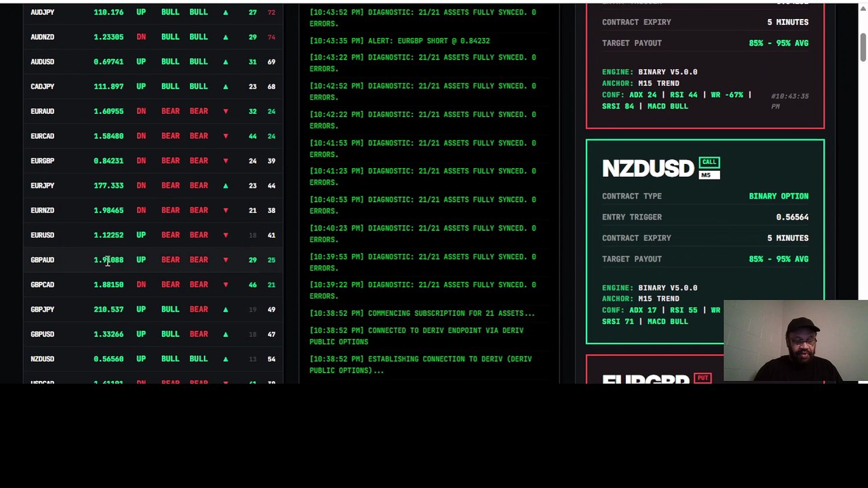The width and height of the screenshot is (868, 488).
Task: Select the GBPUSD pair name in the table
Action: coord(42,334)
